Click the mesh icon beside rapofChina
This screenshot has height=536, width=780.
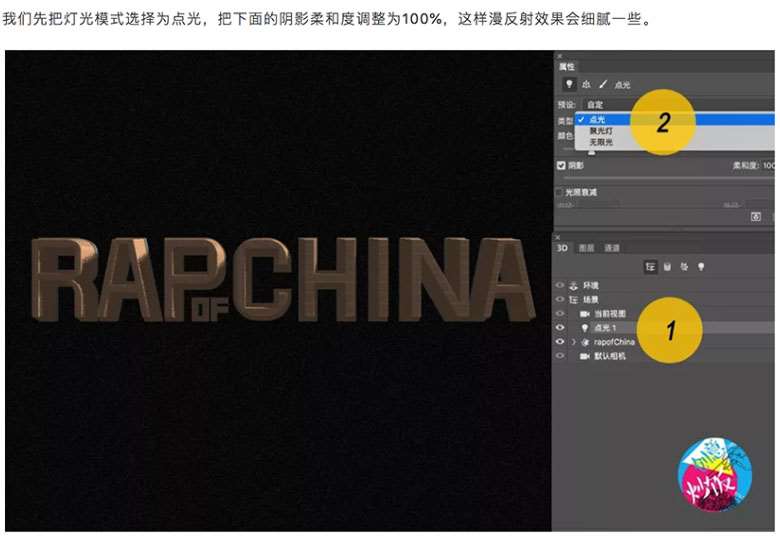(x=585, y=342)
